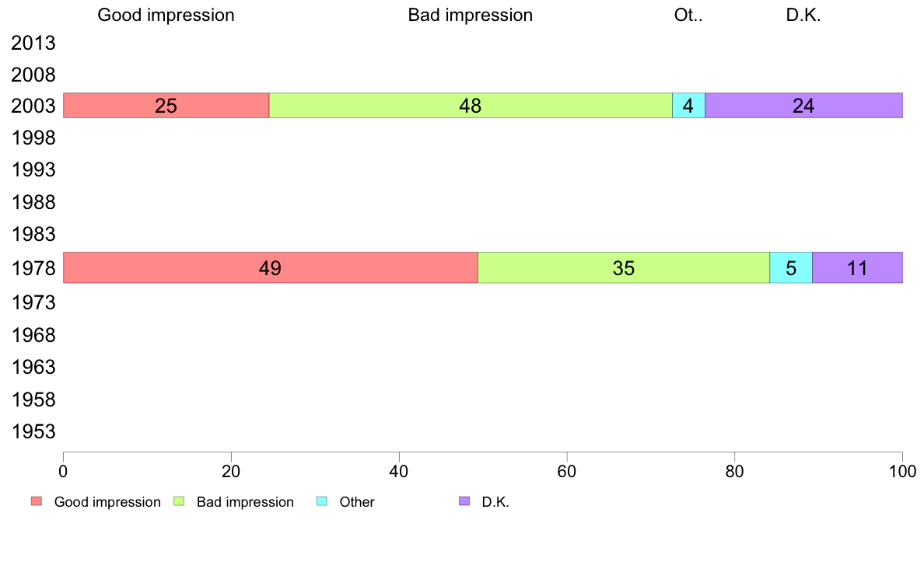Select the 1978 Other segment showing 5

click(x=791, y=267)
